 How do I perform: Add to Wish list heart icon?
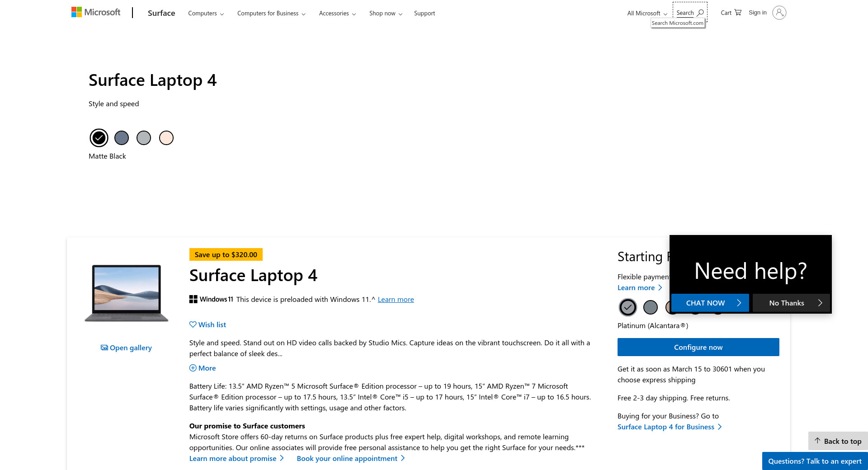193,324
